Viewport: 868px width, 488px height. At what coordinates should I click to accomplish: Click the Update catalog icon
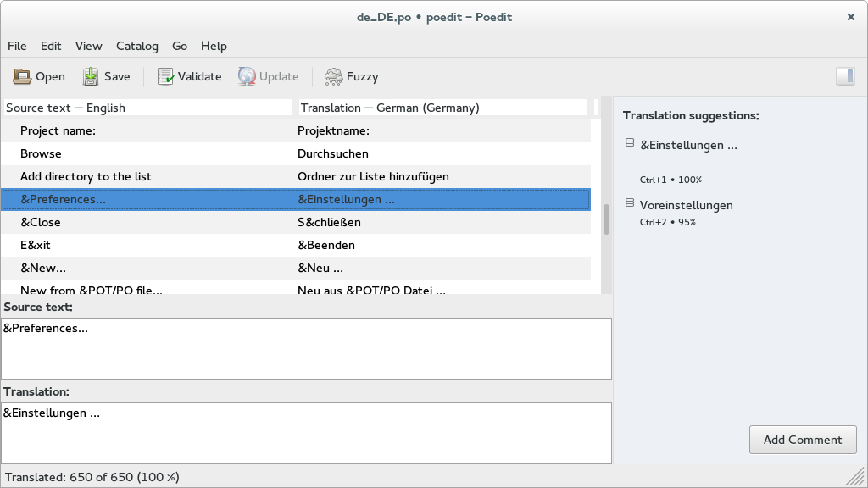247,77
